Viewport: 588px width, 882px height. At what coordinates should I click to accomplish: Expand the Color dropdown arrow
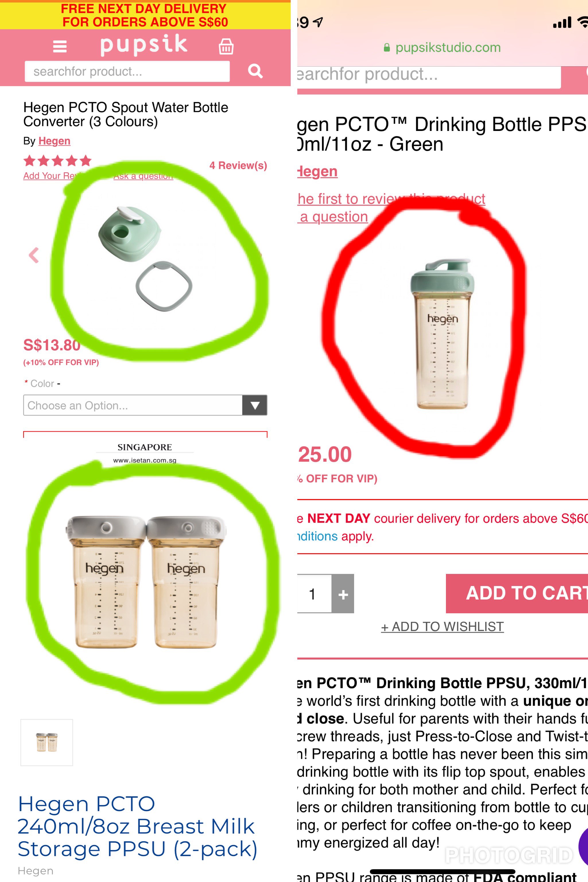point(255,405)
